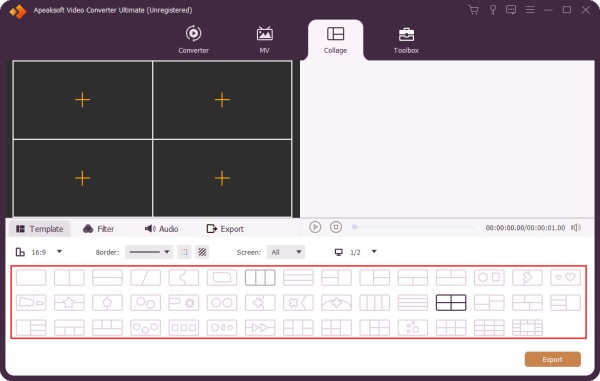Open the 1/2 display resolution dropdown

pos(355,252)
